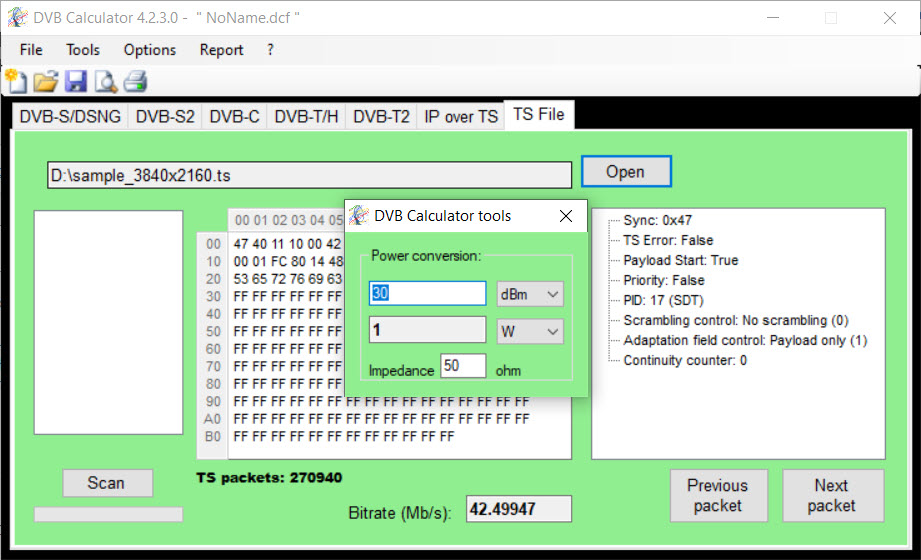Expand the W unit dropdown
The width and height of the screenshot is (921, 560).
point(530,331)
